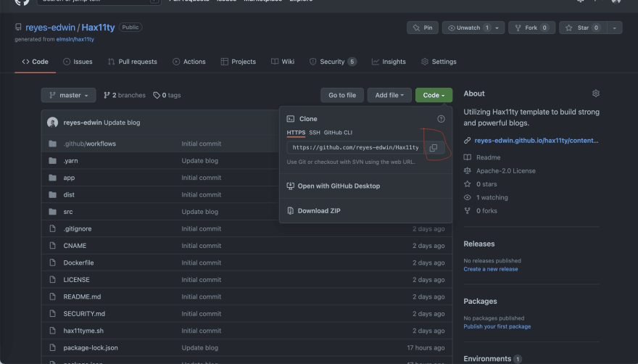
Task: Open the About section settings gear
Action: 596,94
